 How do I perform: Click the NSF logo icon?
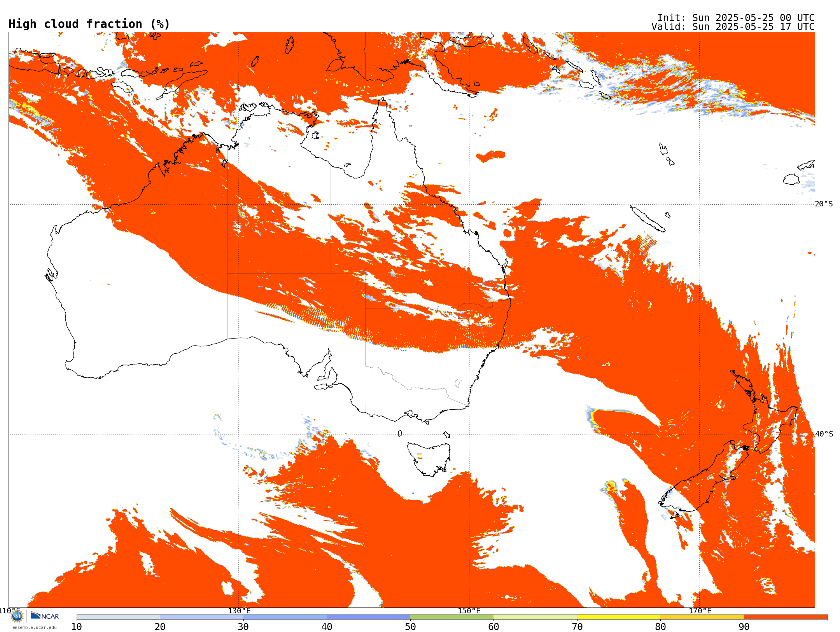(17, 616)
